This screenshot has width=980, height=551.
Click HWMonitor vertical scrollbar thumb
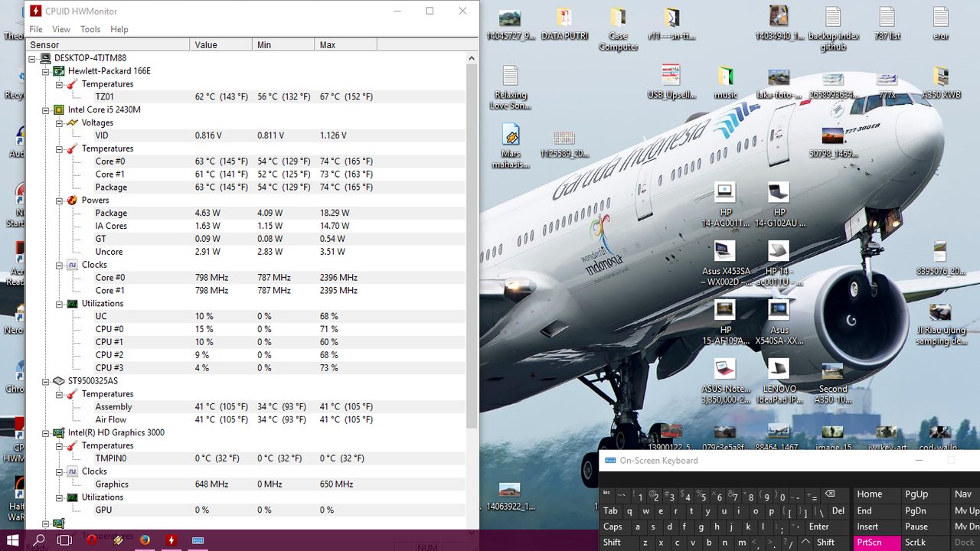pyautogui.click(x=472, y=246)
